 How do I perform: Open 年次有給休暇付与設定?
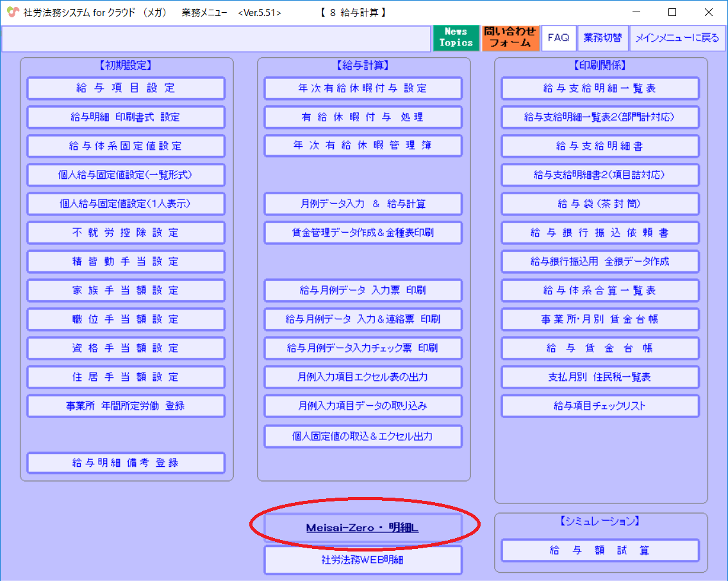[x=363, y=88]
